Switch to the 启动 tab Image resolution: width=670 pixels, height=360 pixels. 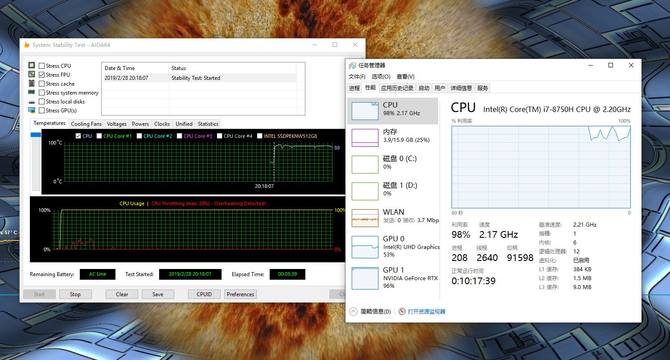(424, 88)
